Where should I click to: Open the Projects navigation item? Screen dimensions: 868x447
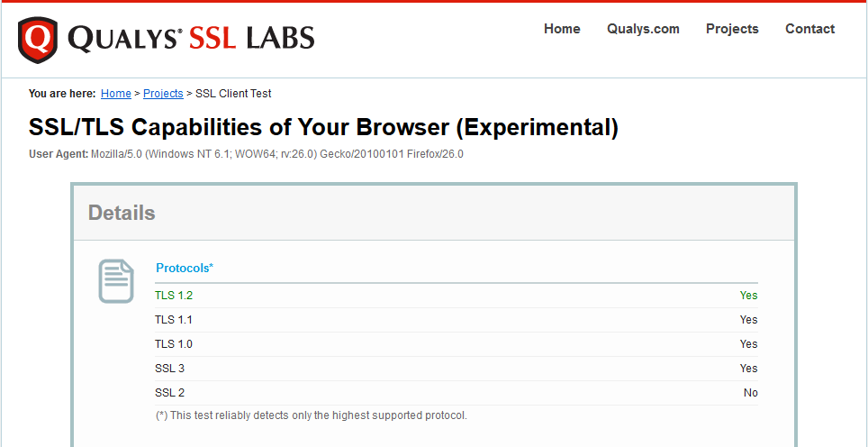click(732, 29)
